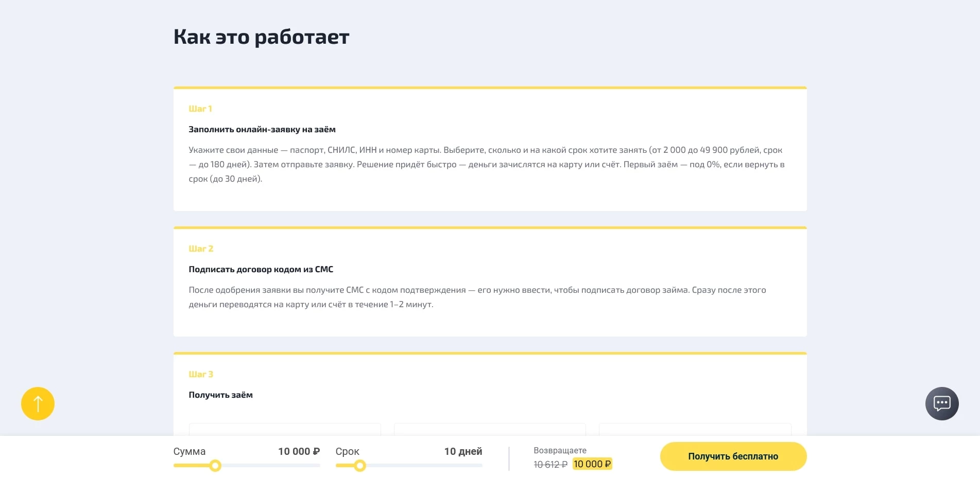Select the «Шаг 3» step label
980x477 pixels.
(201, 374)
